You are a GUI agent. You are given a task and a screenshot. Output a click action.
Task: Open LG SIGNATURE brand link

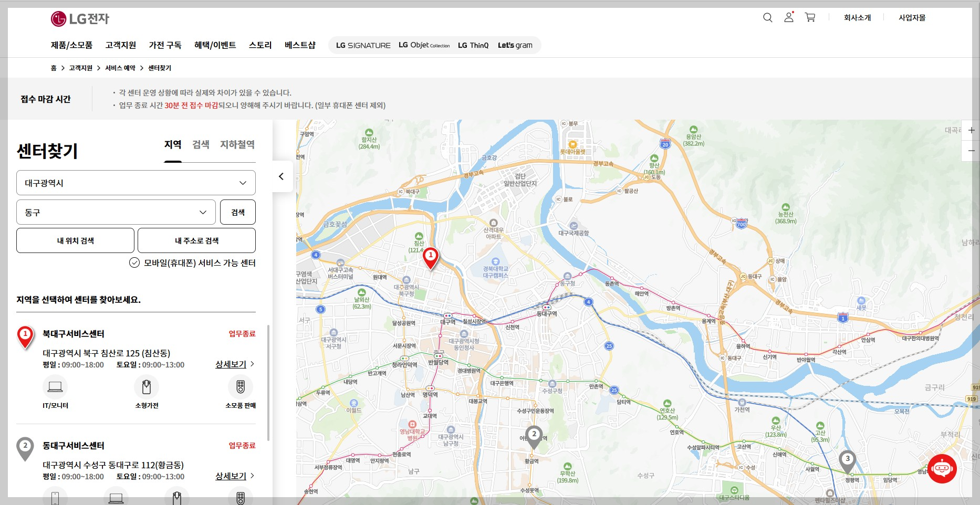click(363, 46)
